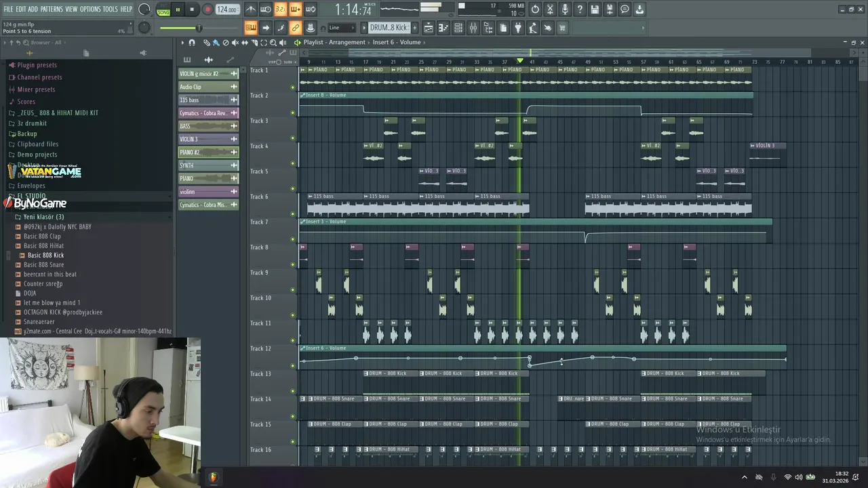Viewport: 868px width, 488px height.
Task: Open the DRUM..8 Kick pattern selector
Action: point(389,28)
